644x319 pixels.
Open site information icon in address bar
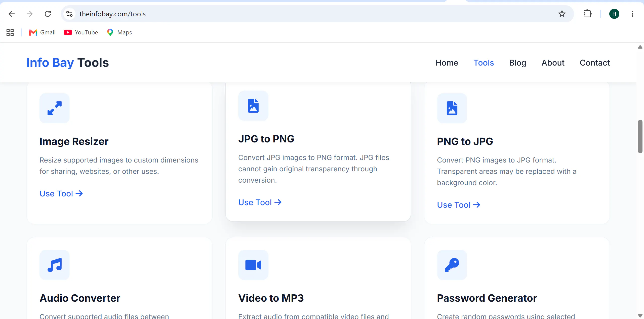tap(69, 14)
